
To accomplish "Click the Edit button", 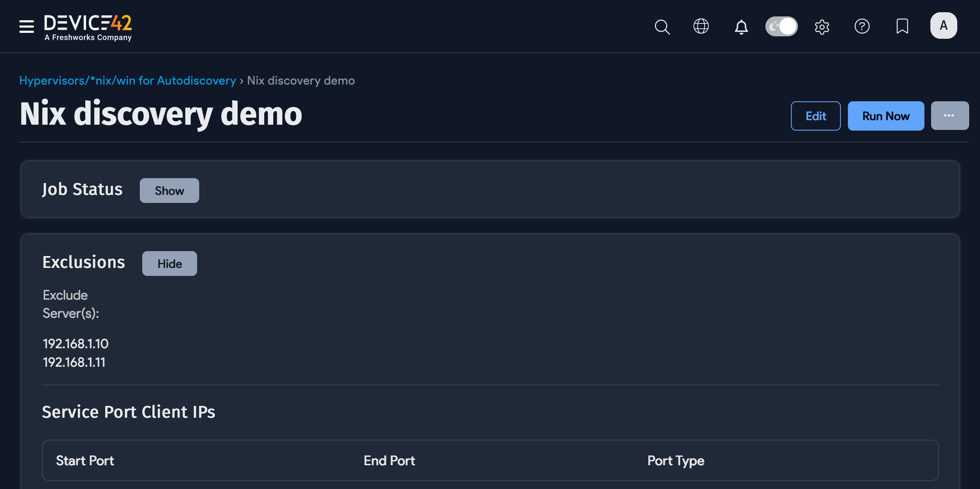I will 816,116.
